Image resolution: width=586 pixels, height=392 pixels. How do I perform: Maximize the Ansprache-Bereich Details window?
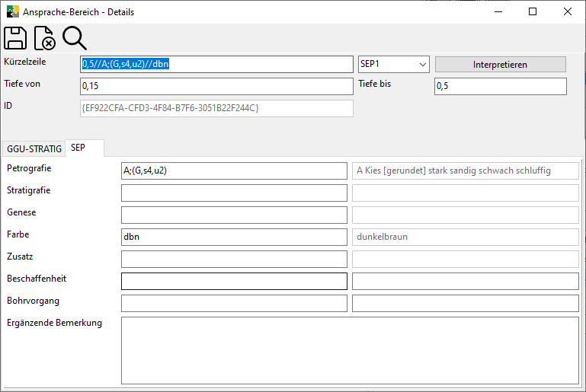(x=533, y=12)
